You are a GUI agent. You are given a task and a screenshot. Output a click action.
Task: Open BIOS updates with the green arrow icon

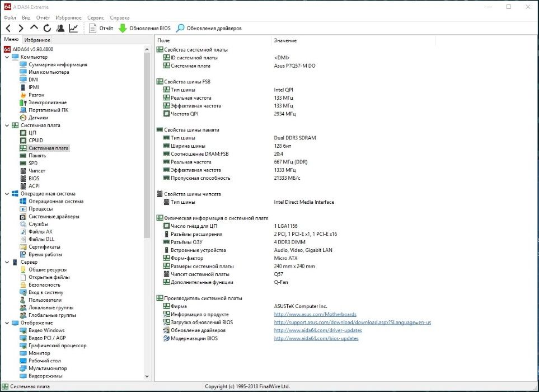coord(123,28)
